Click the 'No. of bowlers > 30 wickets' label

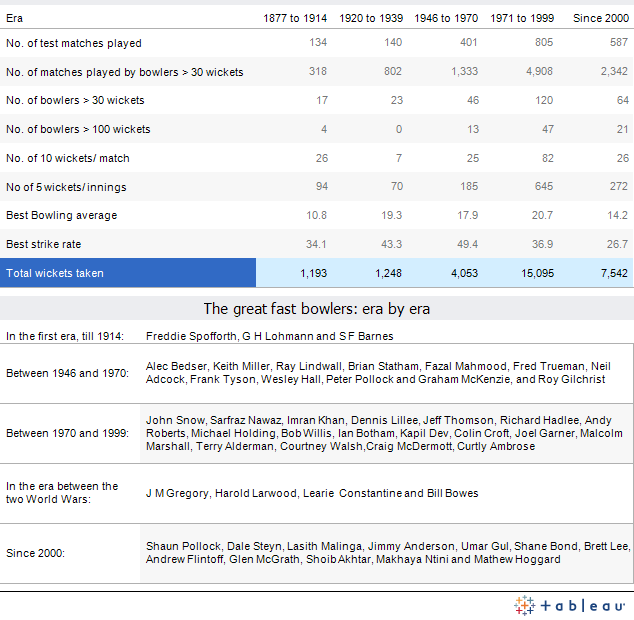75,100
